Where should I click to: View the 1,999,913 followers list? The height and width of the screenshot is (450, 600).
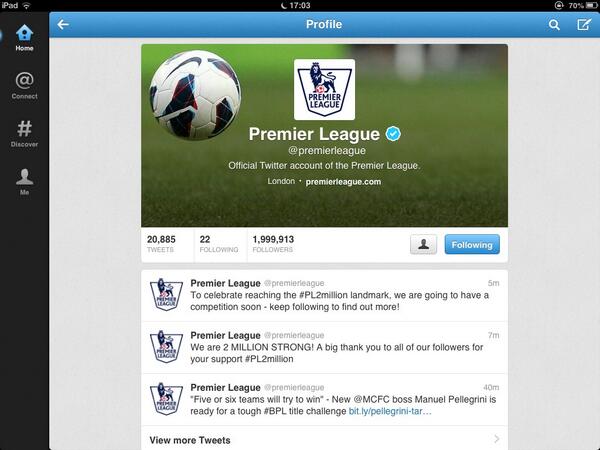coord(273,244)
